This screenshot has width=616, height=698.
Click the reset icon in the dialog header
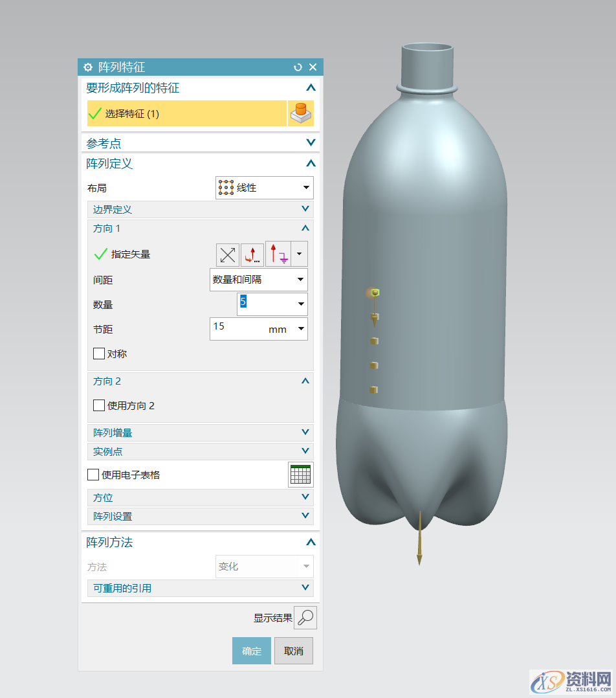[x=297, y=67]
